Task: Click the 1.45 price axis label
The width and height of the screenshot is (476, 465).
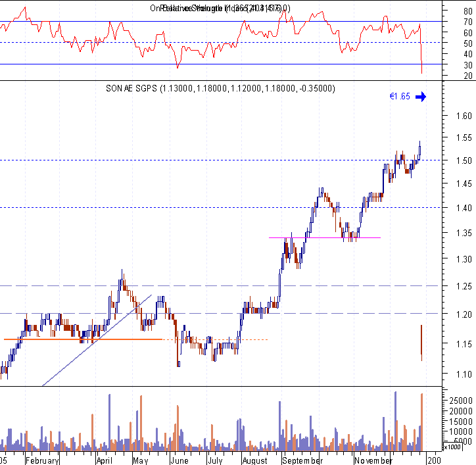Action: [464, 184]
